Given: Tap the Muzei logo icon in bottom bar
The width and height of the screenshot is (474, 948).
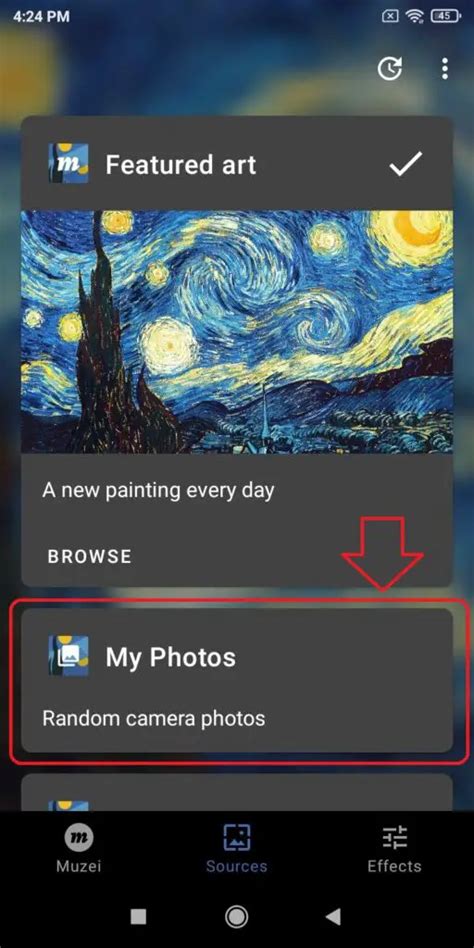Looking at the screenshot, I should [x=79, y=838].
